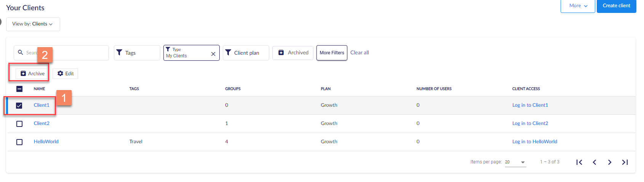This screenshot has height=182, width=644.
Task: Go to the first page
Action: (x=579, y=162)
